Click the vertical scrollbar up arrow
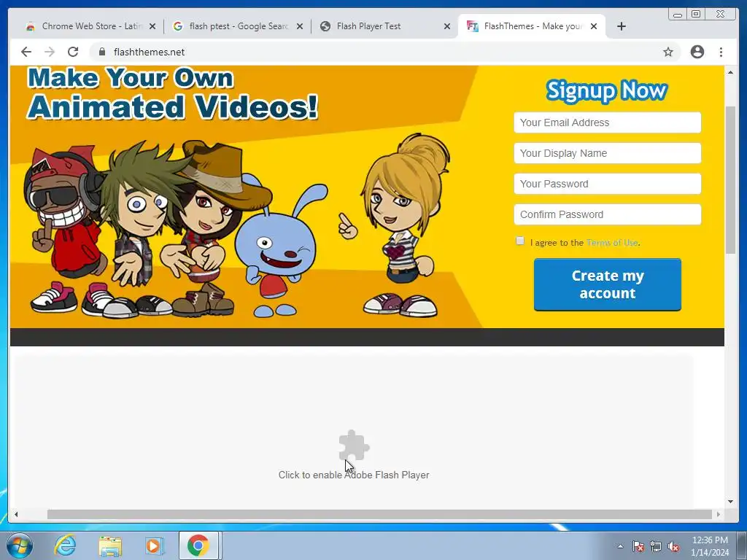747x560 pixels. click(x=730, y=72)
